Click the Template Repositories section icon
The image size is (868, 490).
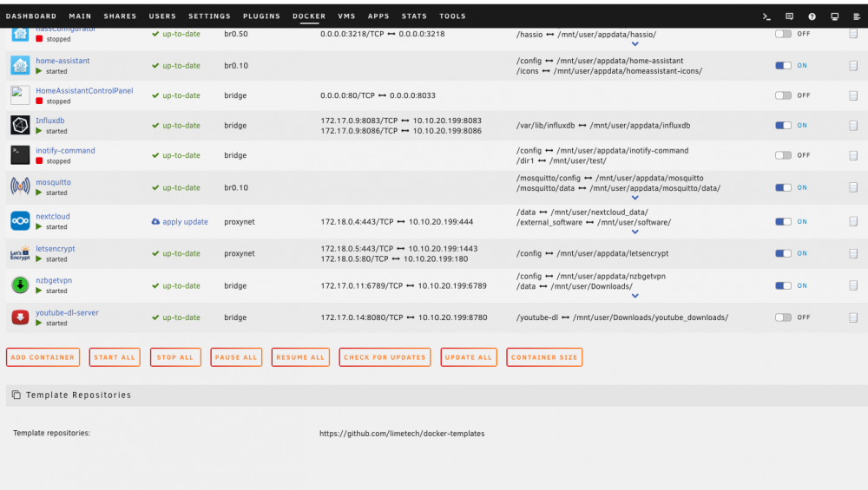[x=16, y=395]
